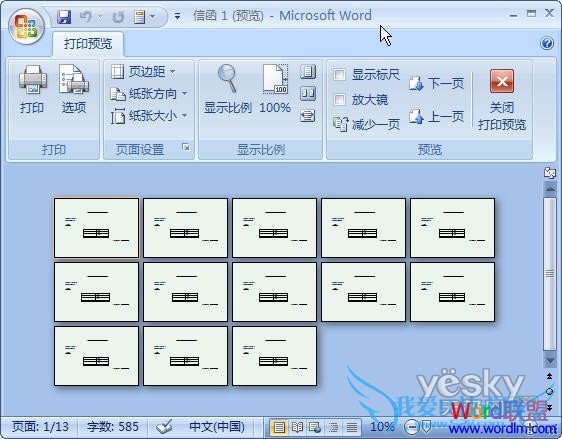Open the Office Button menu

[x=26, y=27]
